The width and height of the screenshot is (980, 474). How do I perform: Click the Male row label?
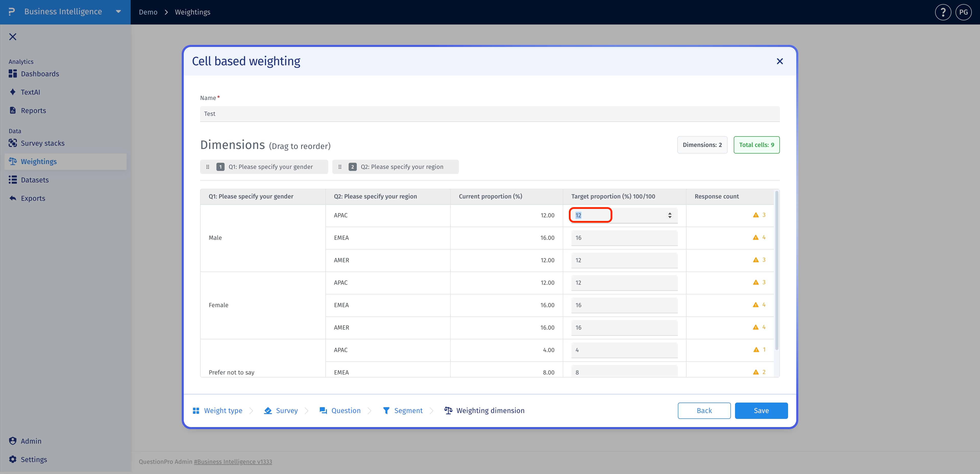215,238
